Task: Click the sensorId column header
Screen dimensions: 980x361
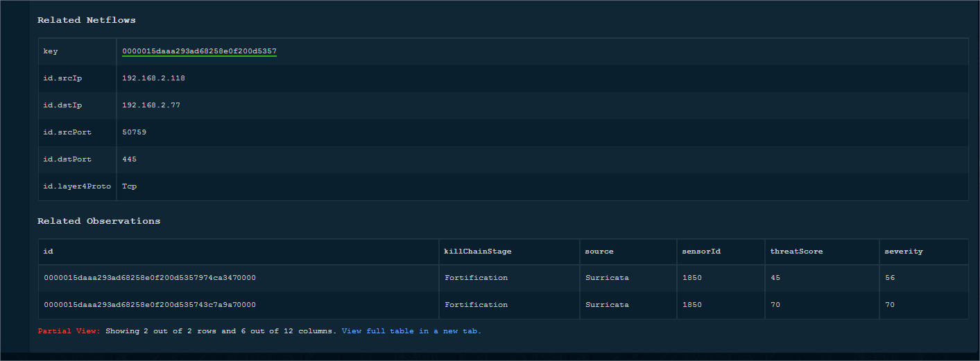Action: tap(701, 252)
